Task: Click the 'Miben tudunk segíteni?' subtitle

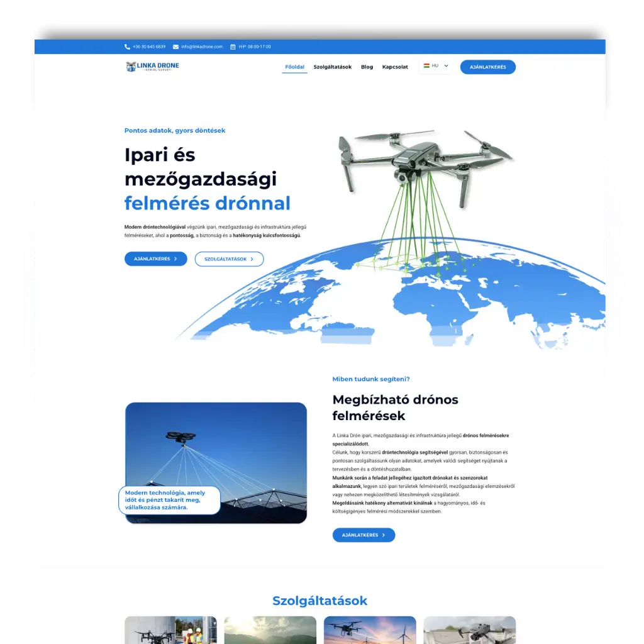Action: pyautogui.click(x=371, y=379)
